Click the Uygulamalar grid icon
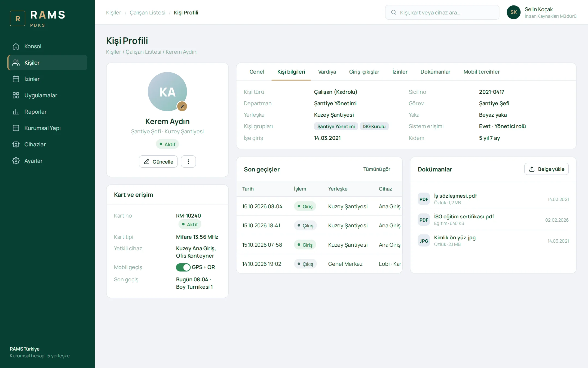588x368 pixels. pos(16,95)
